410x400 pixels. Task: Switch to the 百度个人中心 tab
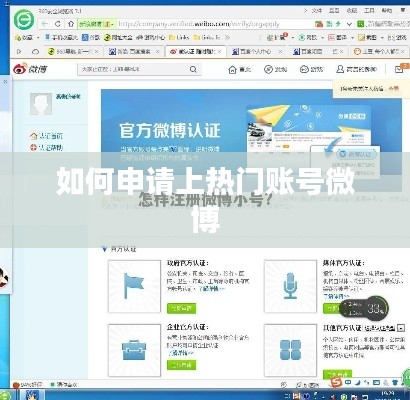tap(257, 51)
